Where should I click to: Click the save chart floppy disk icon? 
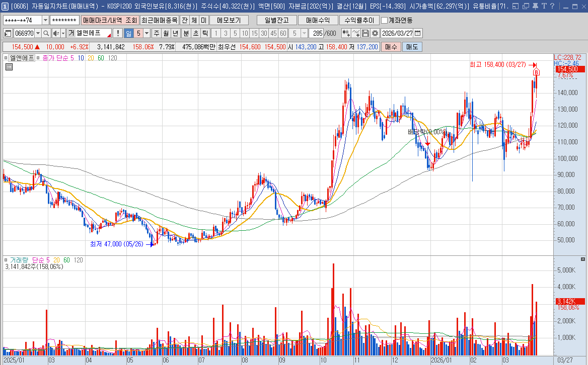tap(365, 33)
